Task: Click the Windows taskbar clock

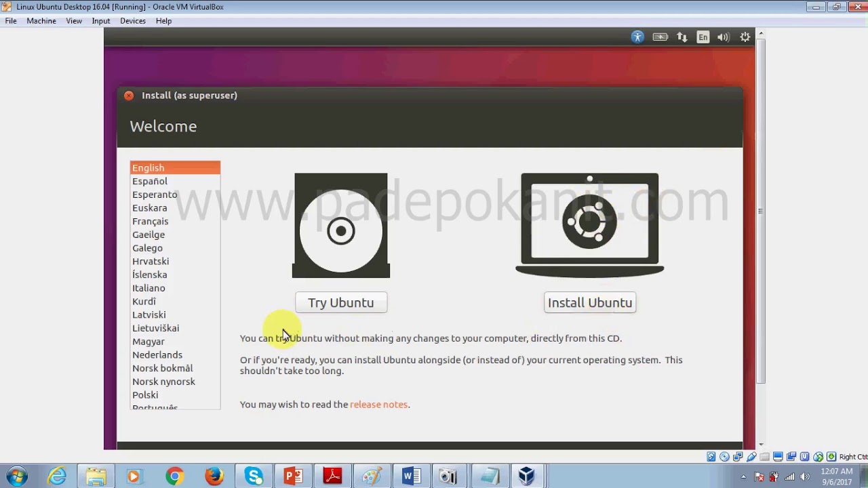Action: tap(837, 476)
